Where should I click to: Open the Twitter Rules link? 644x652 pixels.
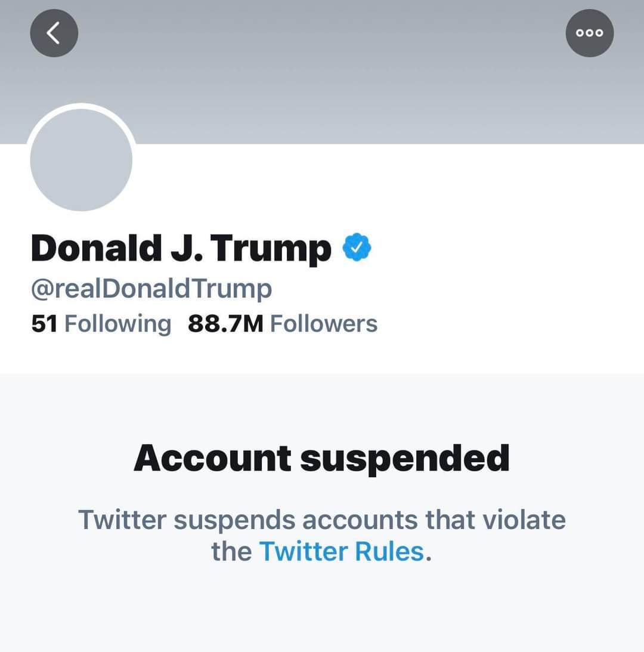pyautogui.click(x=341, y=551)
